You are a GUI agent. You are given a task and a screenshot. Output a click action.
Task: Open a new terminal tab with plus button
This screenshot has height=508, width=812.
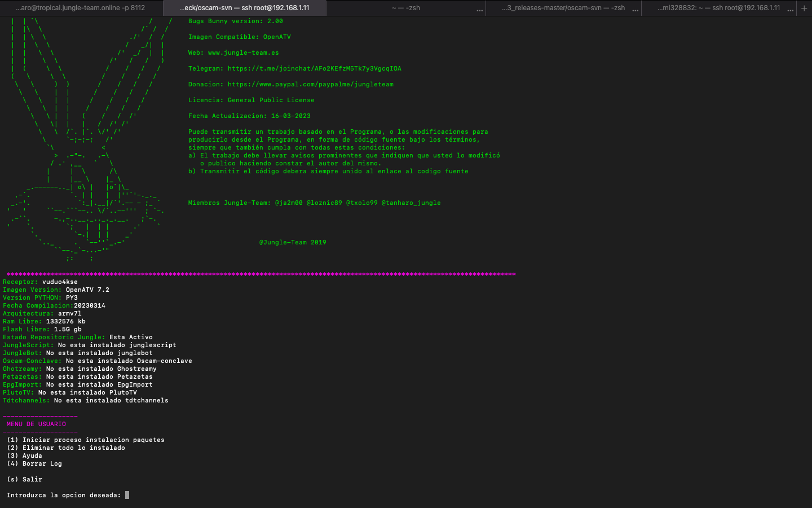pyautogui.click(x=804, y=8)
